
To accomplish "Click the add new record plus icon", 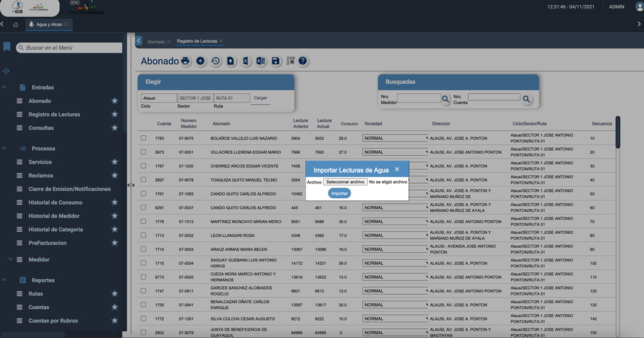I will (x=200, y=61).
